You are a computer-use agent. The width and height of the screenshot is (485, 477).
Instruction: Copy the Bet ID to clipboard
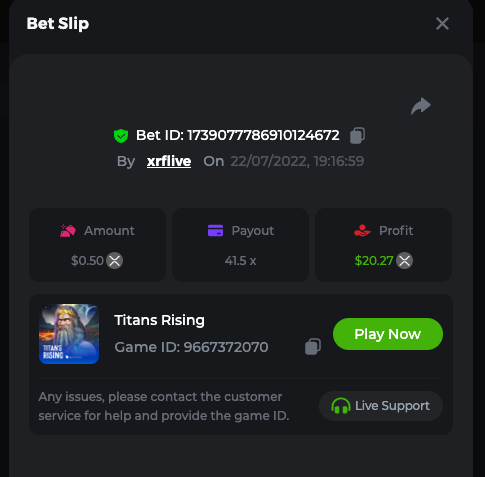[357, 136]
